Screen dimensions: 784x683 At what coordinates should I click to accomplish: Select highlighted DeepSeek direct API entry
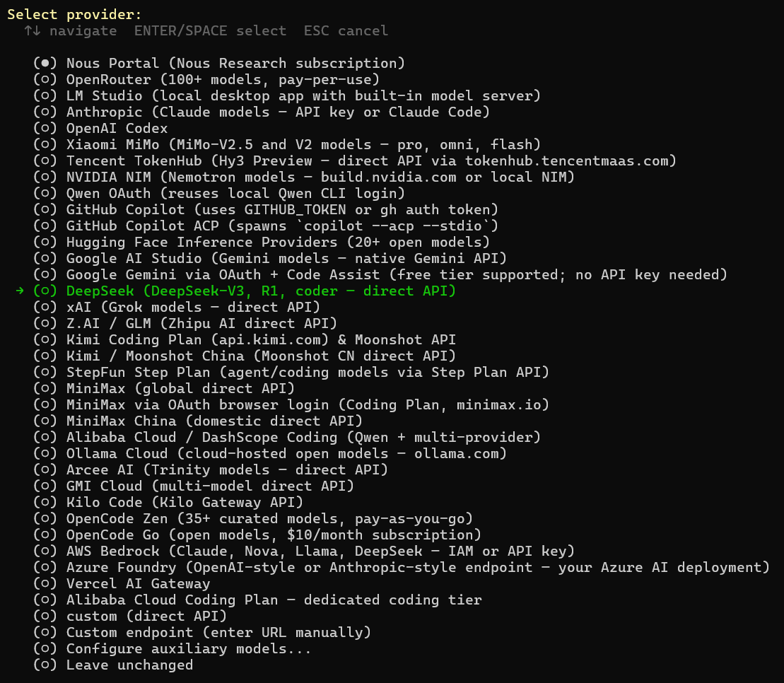pos(245,291)
